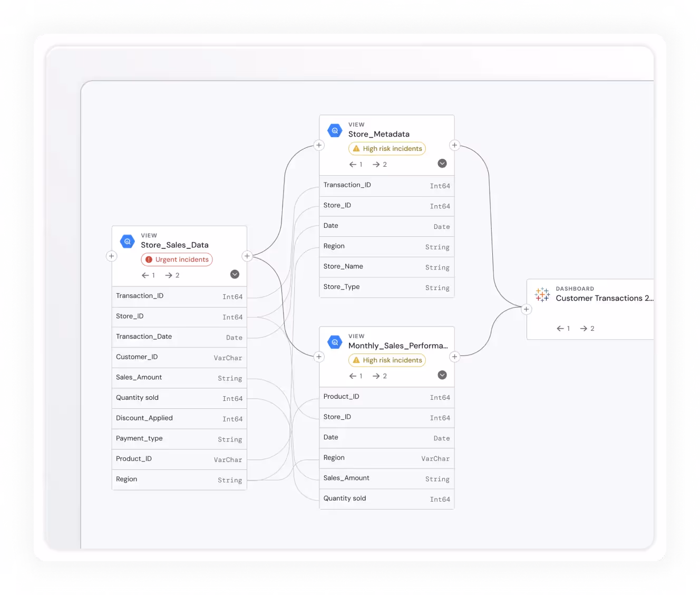Select Transaction_Date column row

coord(179,337)
